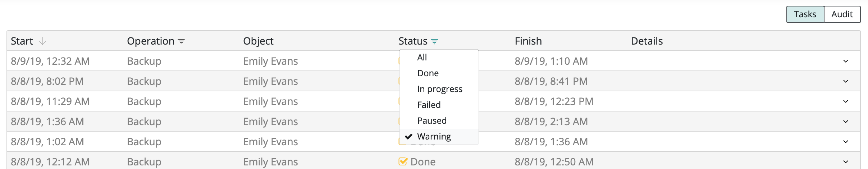
Task: Filter status by In progress
Action: coord(439,89)
